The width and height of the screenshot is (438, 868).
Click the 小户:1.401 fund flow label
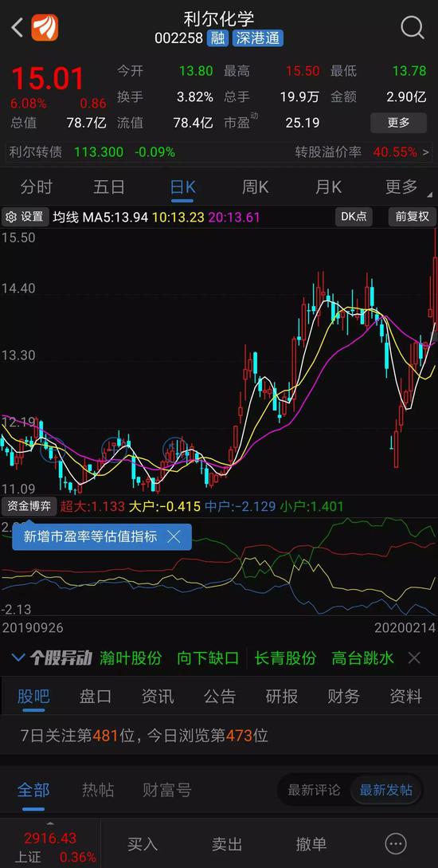point(311,506)
